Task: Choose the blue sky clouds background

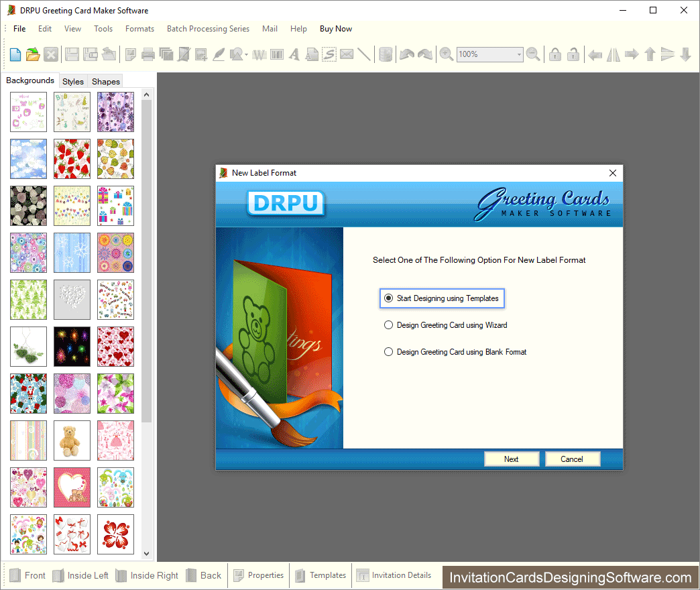Action: click(x=28, y=159)
